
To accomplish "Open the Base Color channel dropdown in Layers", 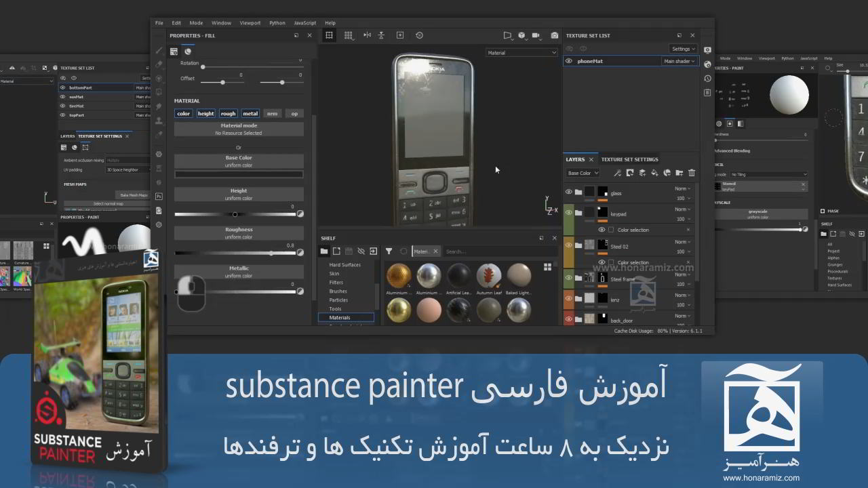I will click(x=583, y=173).
